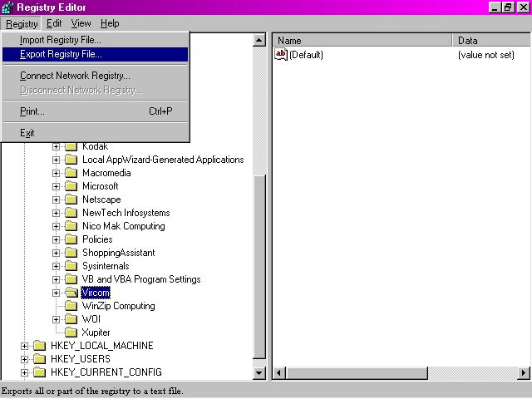This screenshot has height=399, width=532.
Task: Open the View menu
Action: [x=81, y=23]
